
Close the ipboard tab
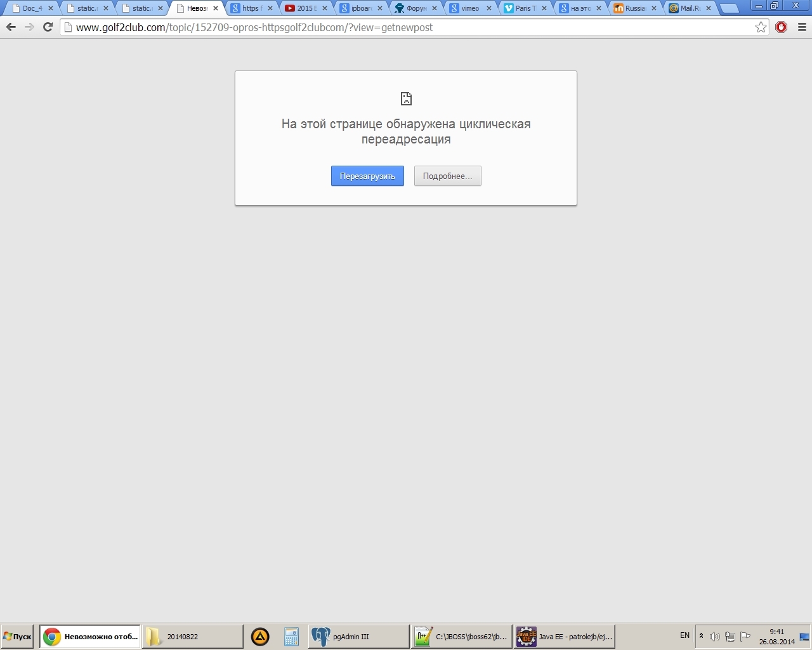380,8
